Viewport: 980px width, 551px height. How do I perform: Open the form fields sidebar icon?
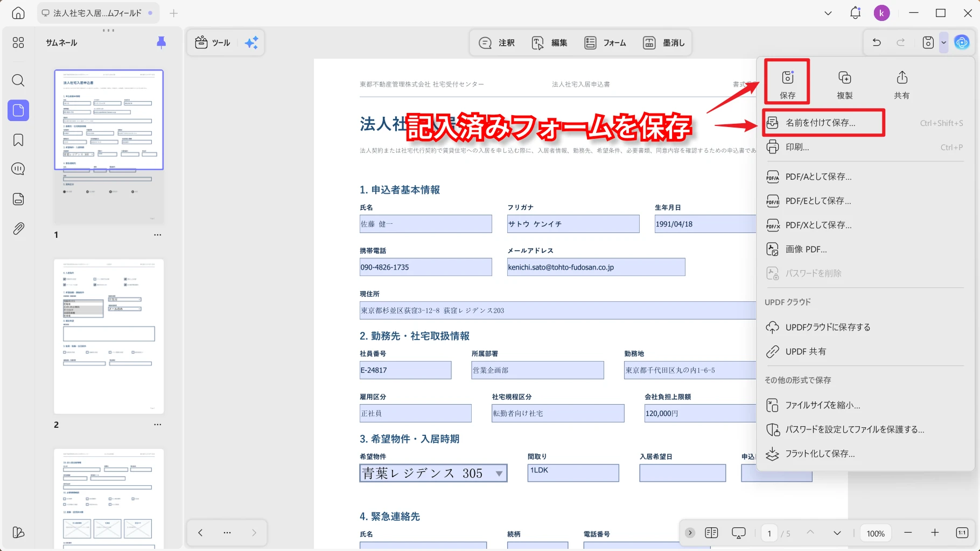18,199
